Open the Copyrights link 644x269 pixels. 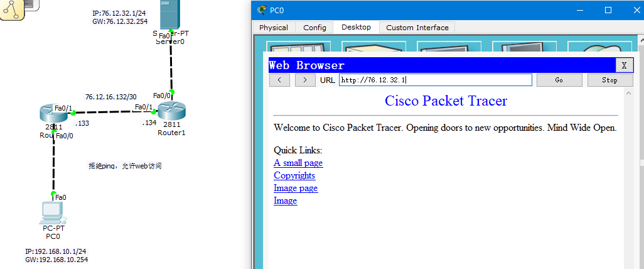pyautogui.click(x=294, y=175)
